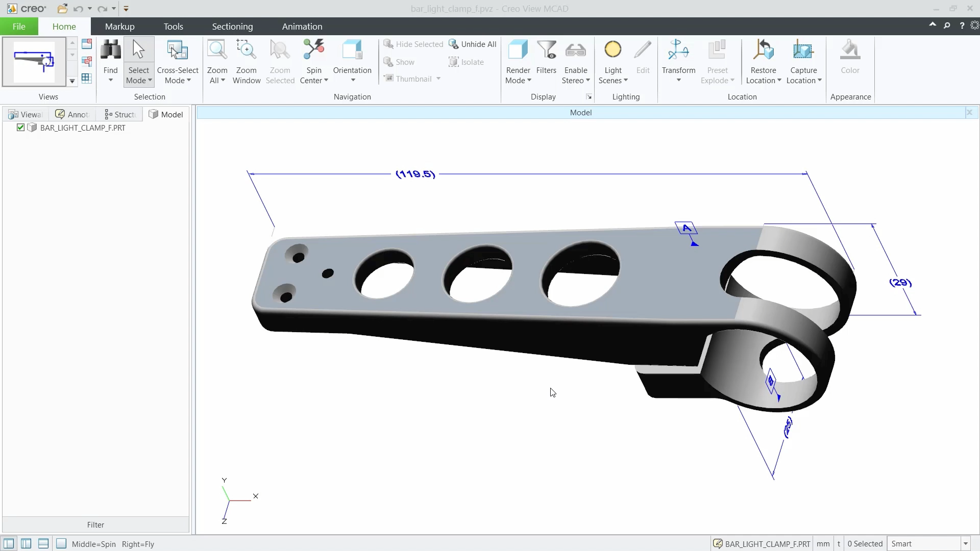This screenshot has height=551, width=980.
Task: Open file folder icon in quick access toolbar
Action: coord(62,9)
